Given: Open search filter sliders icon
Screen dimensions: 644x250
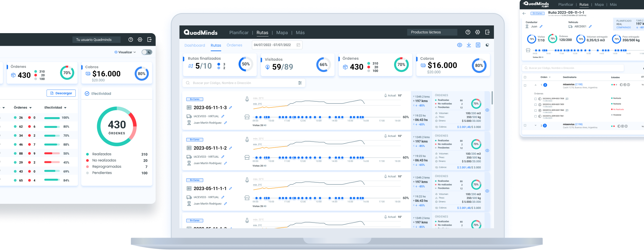Looking at the screenshot, I should (300, 83).
